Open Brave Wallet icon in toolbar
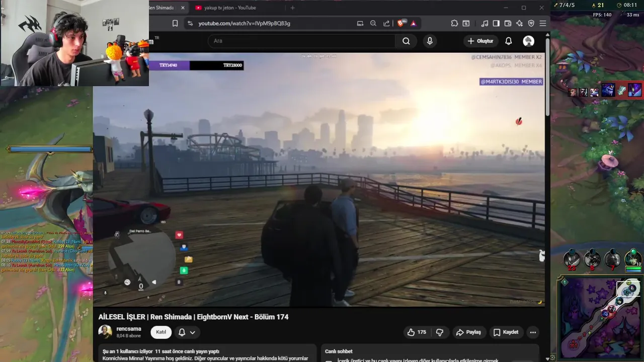 pyautogui.click(x=508, y=23)
